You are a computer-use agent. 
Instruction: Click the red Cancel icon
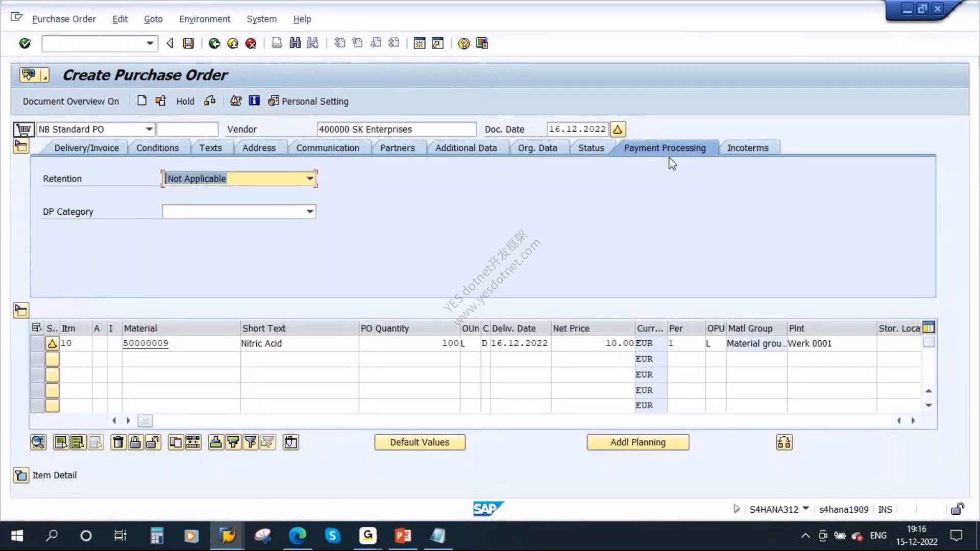pos(251,43)
